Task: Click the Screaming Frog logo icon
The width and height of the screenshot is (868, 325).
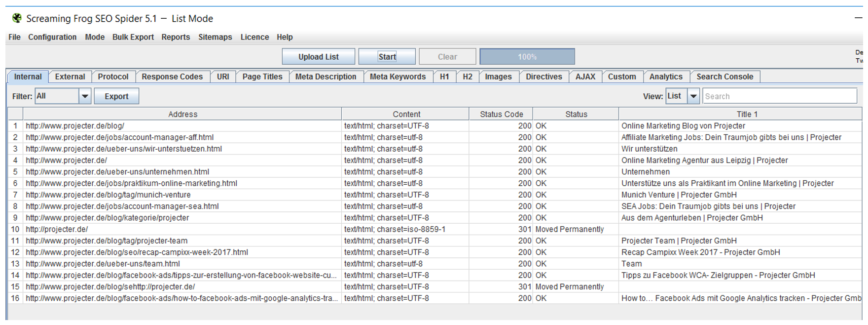Action: pos(17,18)
